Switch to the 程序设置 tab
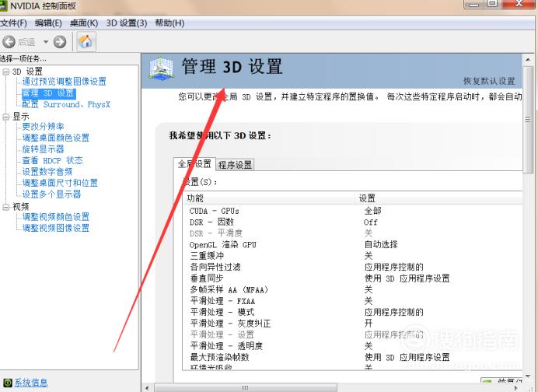The image size is (538, 392). [x=235, y=165]
